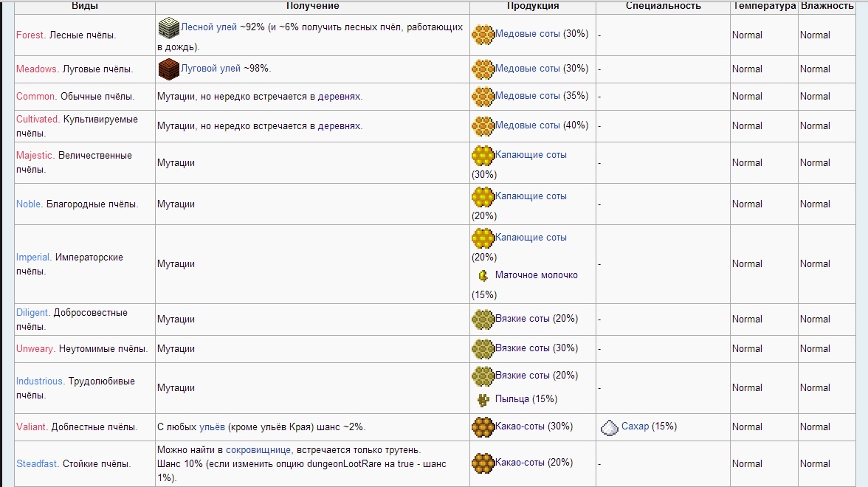The height and width of the screenshot is (487, 868).
Task: Click the stringy comb icon in Diligent row
Action: [x=483, y=319]
